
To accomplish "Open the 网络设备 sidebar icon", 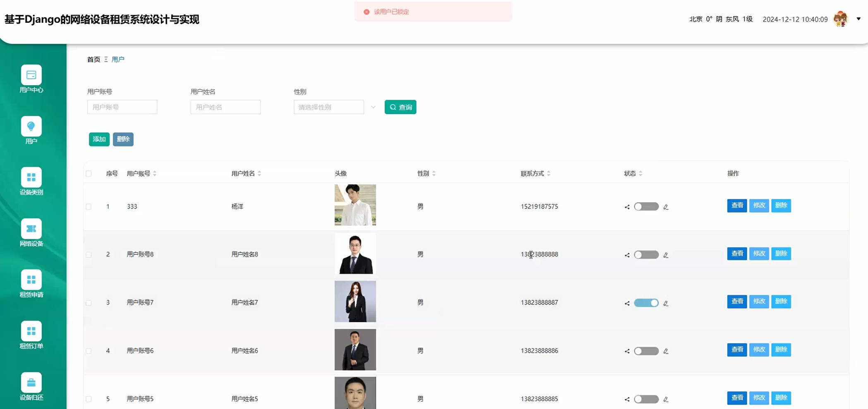I will [x=31, y=229].
